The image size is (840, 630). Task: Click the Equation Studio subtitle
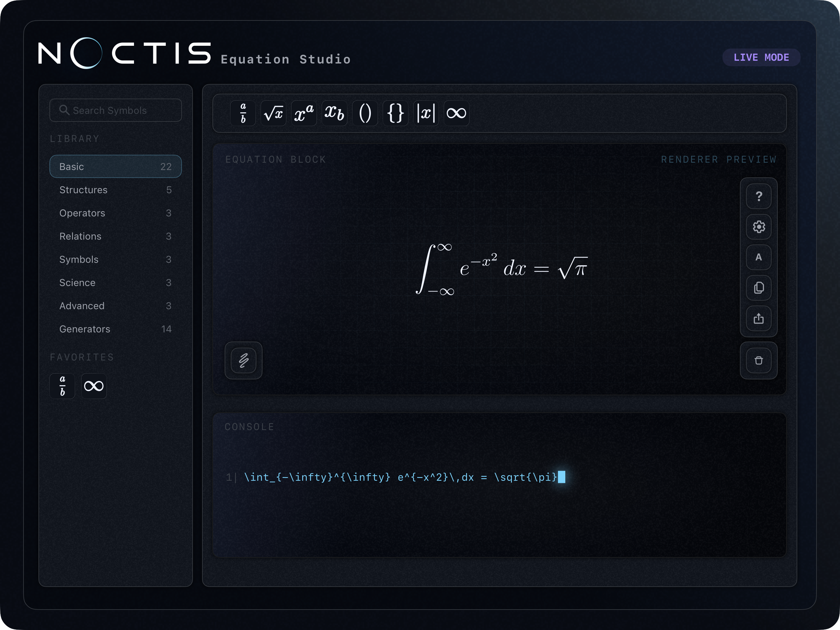[x=286, y=59]
